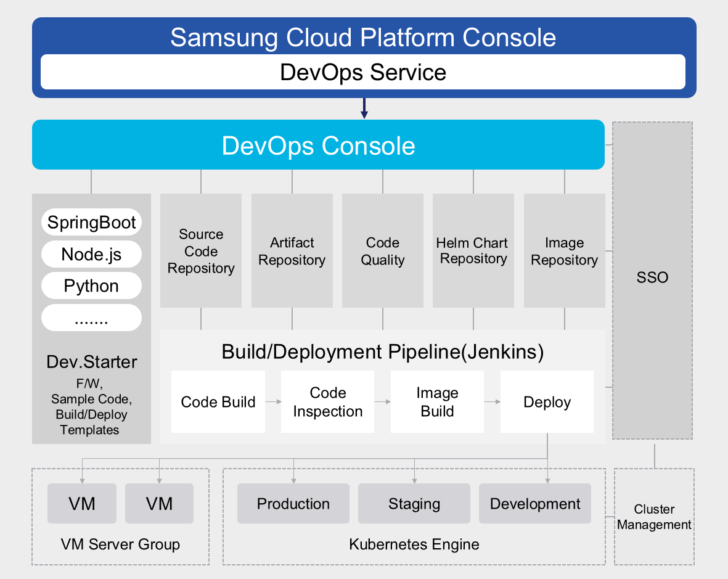Select the Deploy pipeline step

[x=547, y=402]
